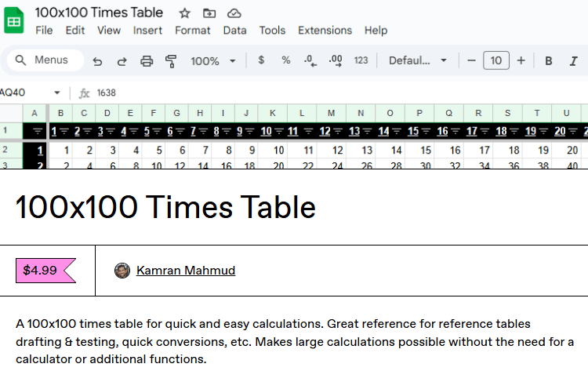Click the print icon
Screen dimensions: 588x371
tap(147, 60)
